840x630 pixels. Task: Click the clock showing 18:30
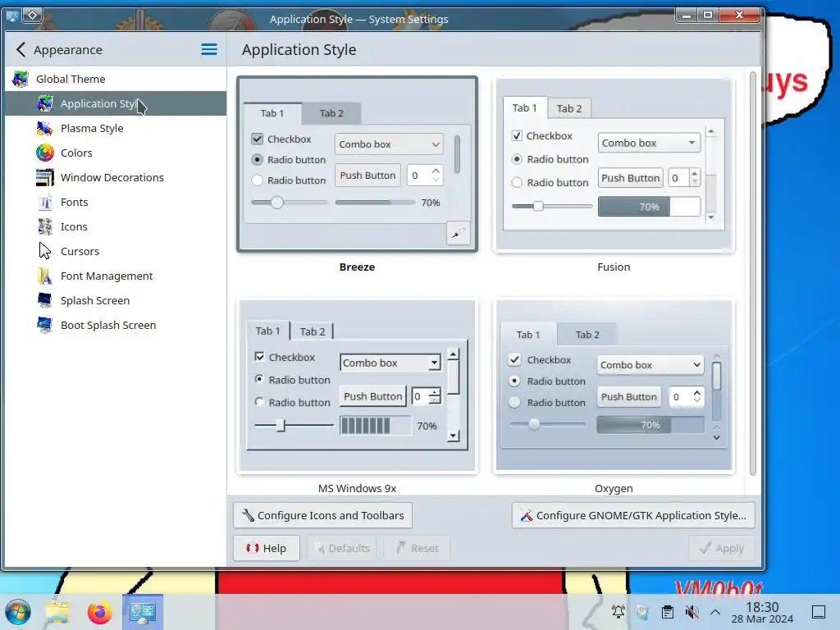(x=762, y=607)
